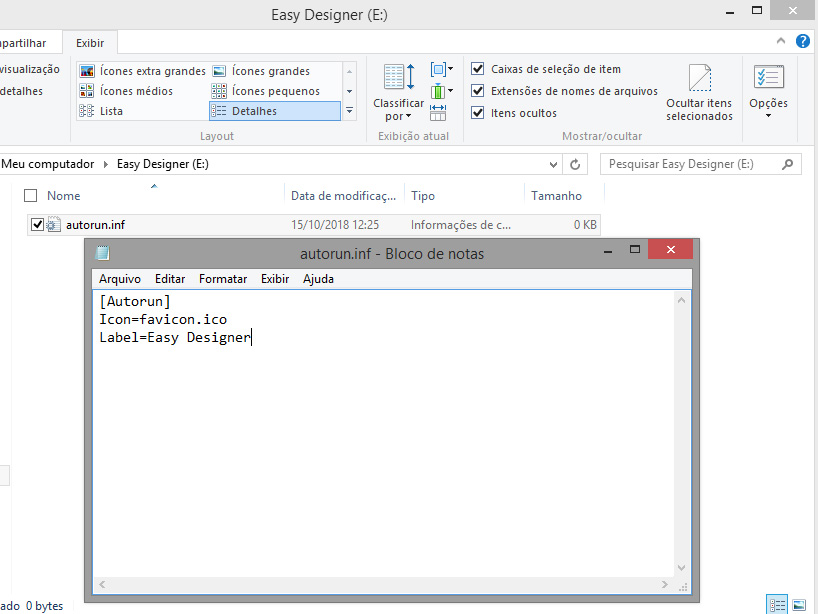Click the Classificar por sort icon
The width and height of the screenshot is (818, 614).
(398, 78)
